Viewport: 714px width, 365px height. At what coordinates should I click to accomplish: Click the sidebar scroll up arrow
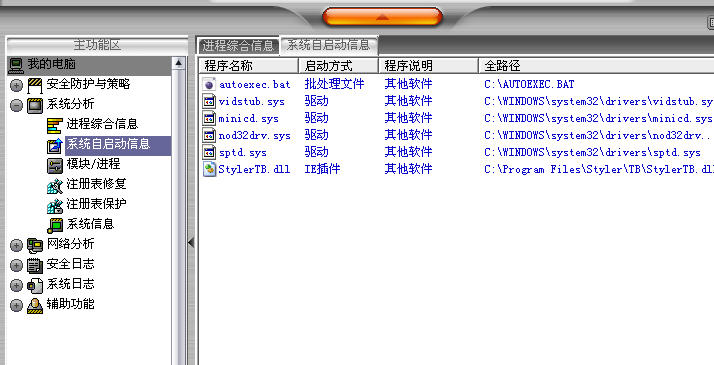178,63
